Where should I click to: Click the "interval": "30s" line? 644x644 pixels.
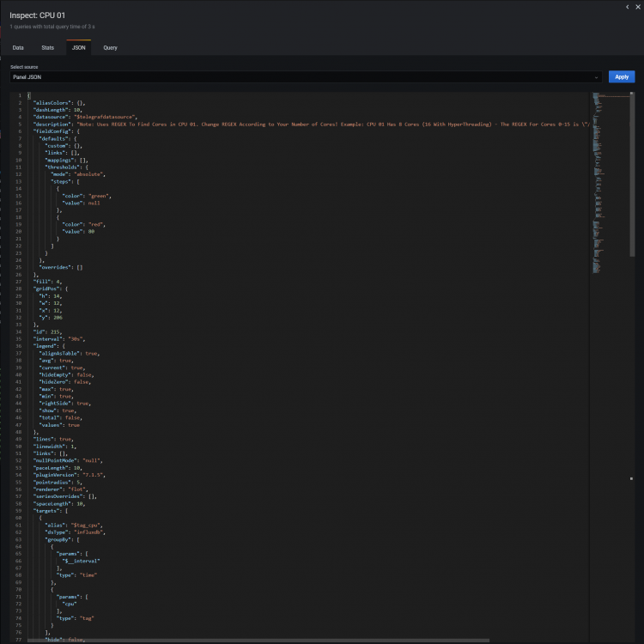[59, 339]
